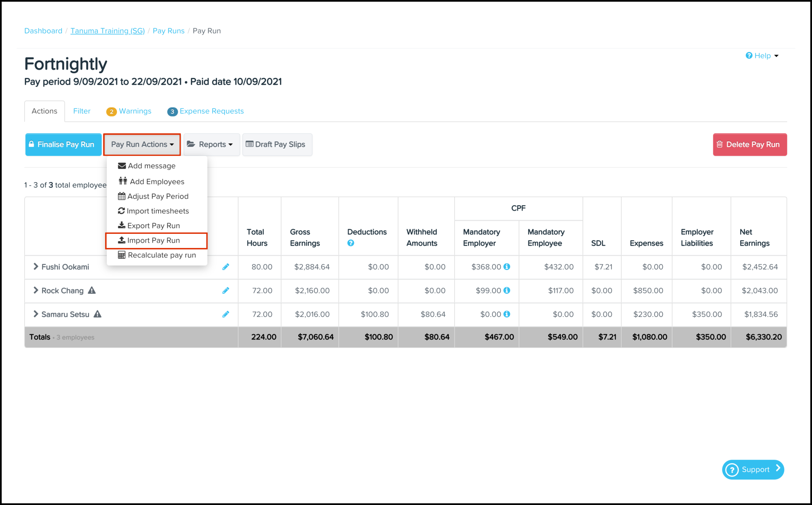Click the edit pencil for Rock Chang
Screen dimensions: 812x505
click(226, 291)
